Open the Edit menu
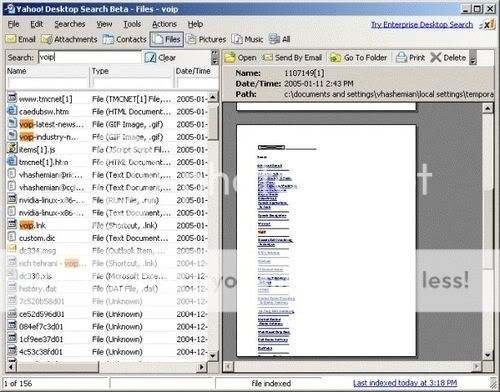Image resolution: width=500 pixels, height=392 pixels. click(36, 24)
